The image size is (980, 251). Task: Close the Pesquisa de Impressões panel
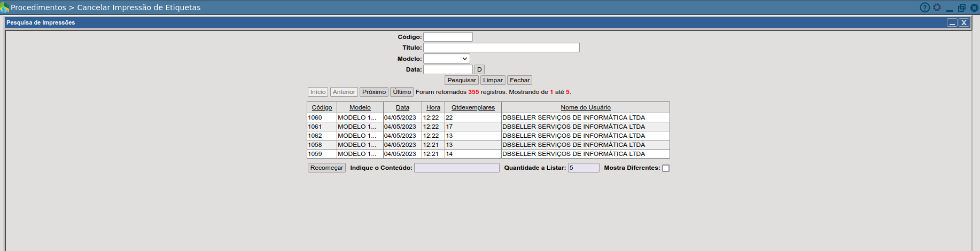click(963, 22)
